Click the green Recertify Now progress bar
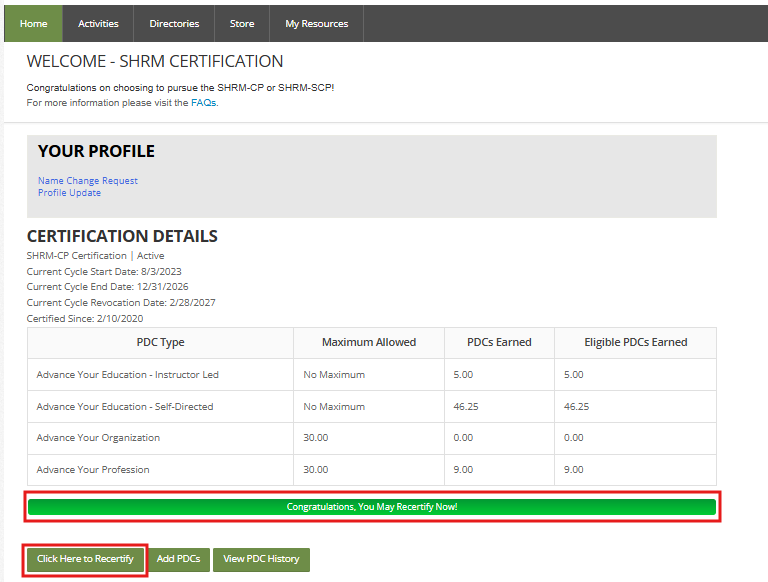Screen dimensions: 768x582 coord(372,507)
